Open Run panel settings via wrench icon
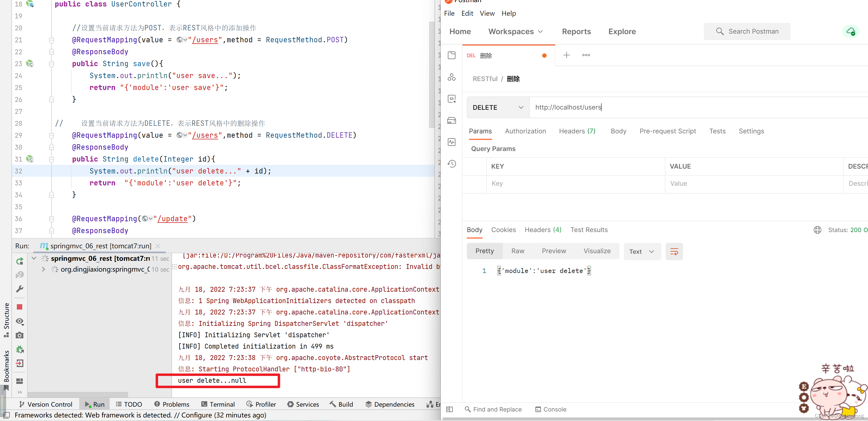This screenshot has width=868, height=421. pos(19,289)
